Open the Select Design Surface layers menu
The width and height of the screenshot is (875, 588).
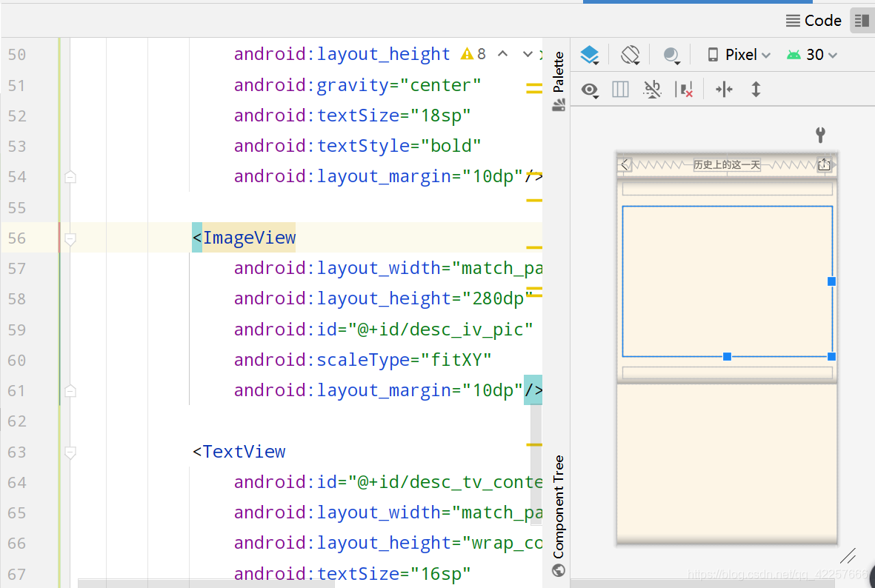[x=590, y=55]
